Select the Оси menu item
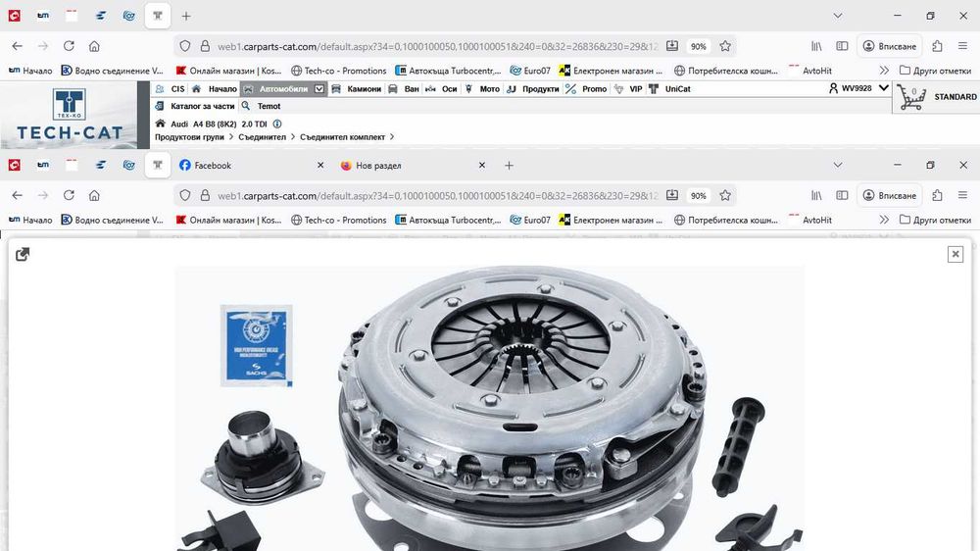Image resolution: width=980 pixels, height=551 pixels. click(x=441, y=89)
